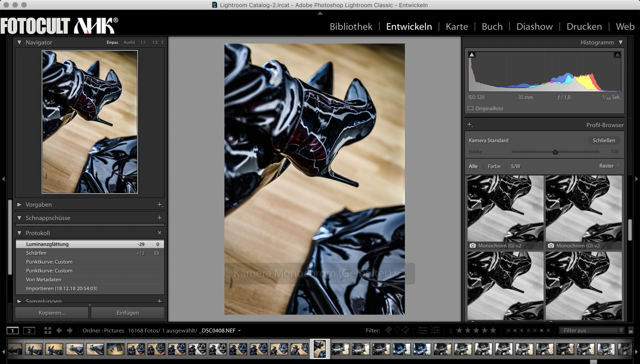Select the Alle profiles filter
Image resolution: width=640 pixels, height=364 pixels.
tap(473, 166)
